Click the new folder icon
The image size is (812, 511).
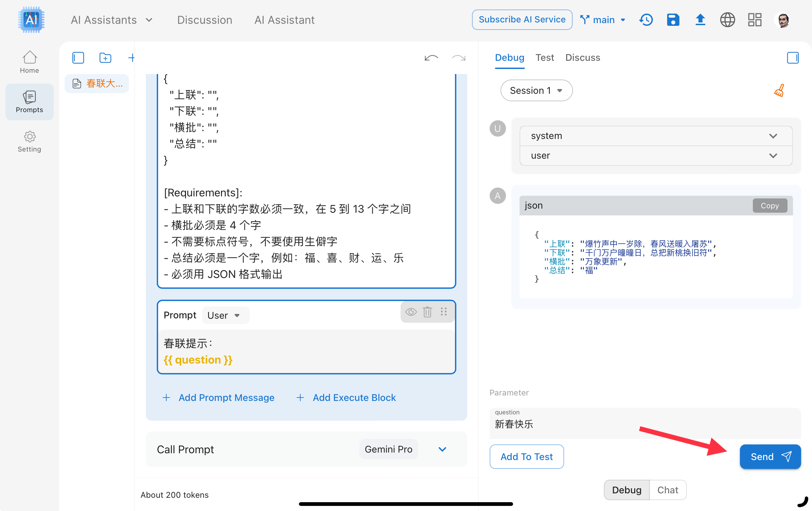(x=105, y=58)
